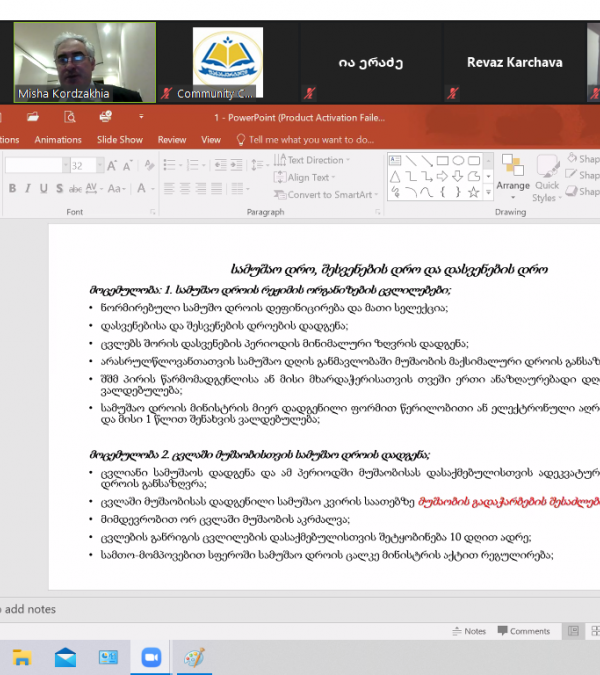Open the font name dropdown

pos(66,165)
